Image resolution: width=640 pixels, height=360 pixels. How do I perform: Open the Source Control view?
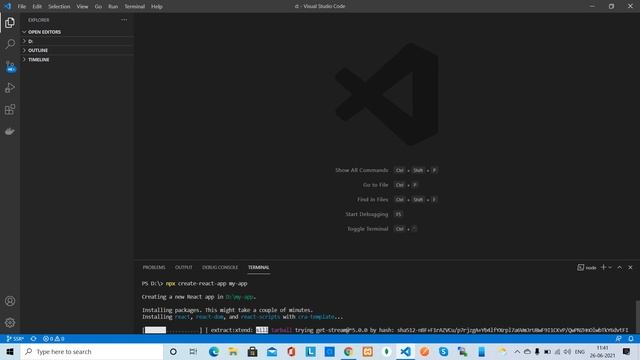(10, 67)
